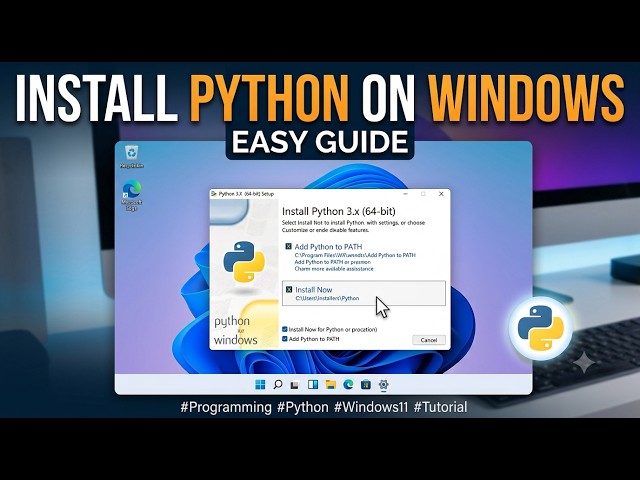Click the '#Windows11' hashtag

pyautogui.click(x=371, y=407)
